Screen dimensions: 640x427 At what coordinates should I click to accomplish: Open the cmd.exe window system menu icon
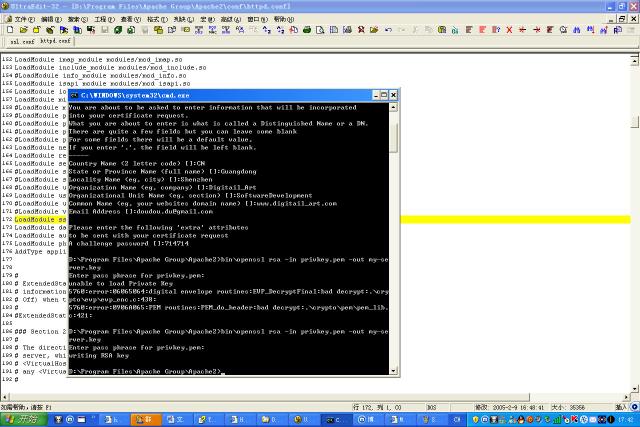coord(74,95)
